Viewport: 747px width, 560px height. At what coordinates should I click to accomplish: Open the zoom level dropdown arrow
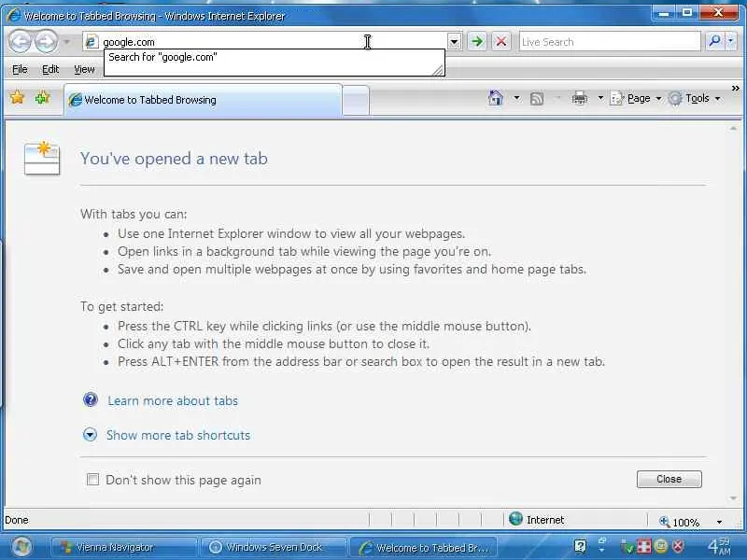tap(719, 523)
